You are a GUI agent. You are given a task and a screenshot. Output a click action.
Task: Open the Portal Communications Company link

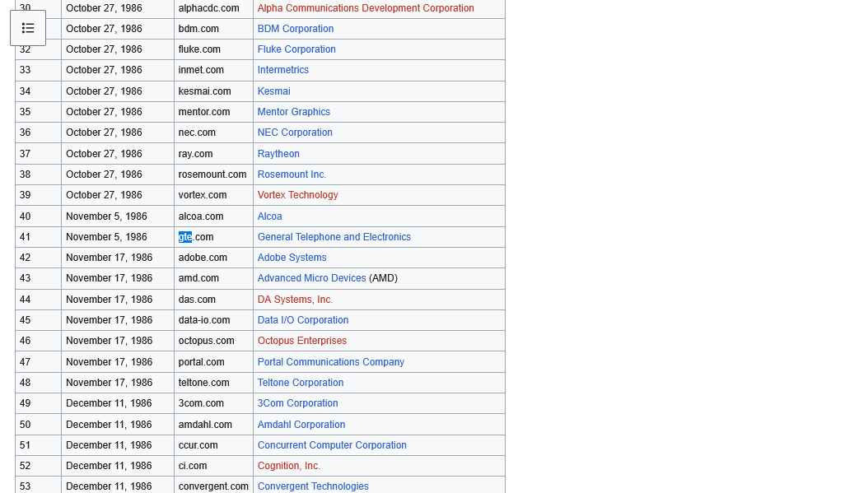330,362
